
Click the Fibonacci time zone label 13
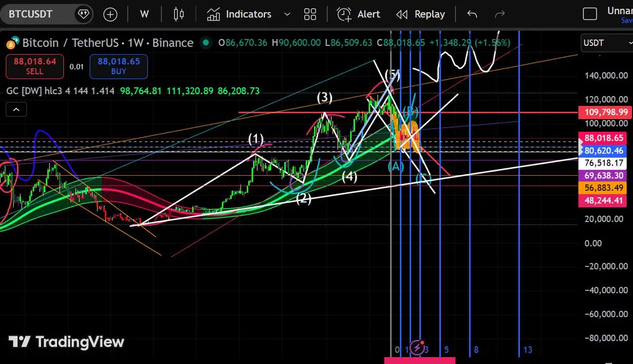(527, 349)
